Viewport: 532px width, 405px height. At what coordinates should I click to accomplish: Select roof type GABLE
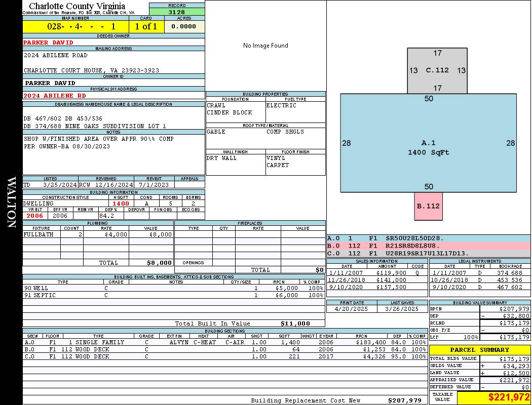pos(216,132)
